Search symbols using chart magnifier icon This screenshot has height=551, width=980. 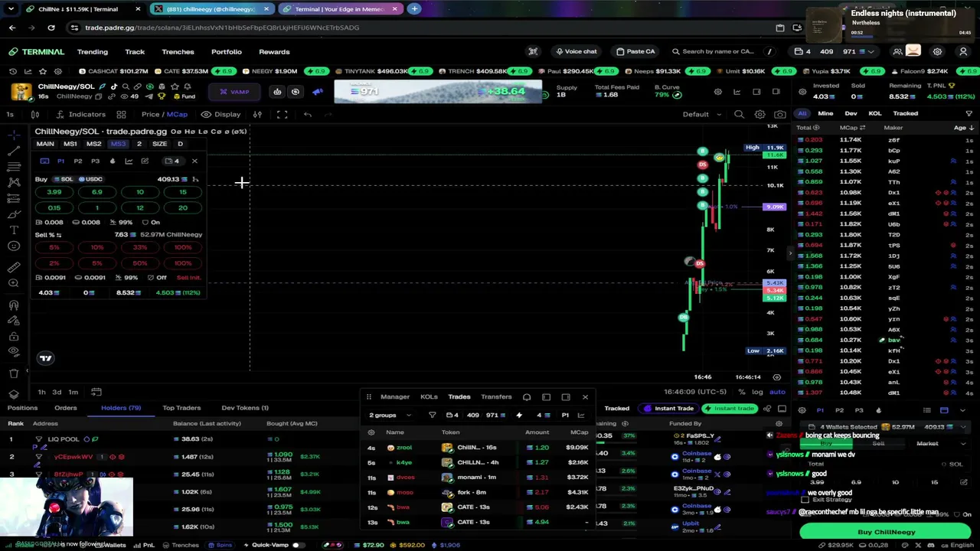point(739,114)
